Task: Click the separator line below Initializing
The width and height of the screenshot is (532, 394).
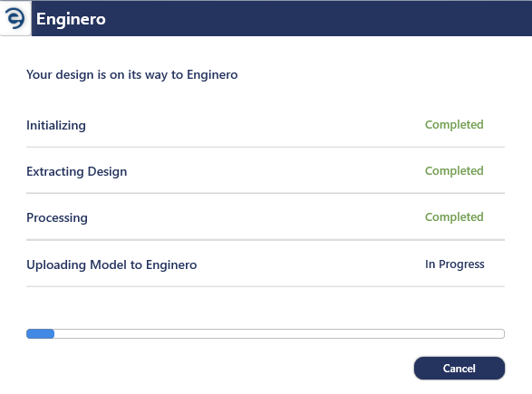Action: (266, 147)
